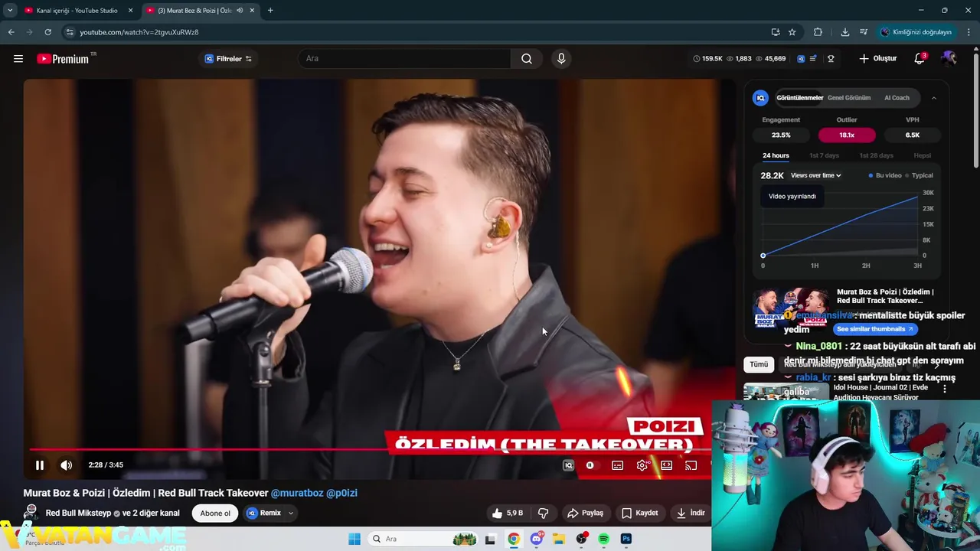Open the @muratboz channel link
Viewport: 980px width, 551px height.
[x=297, y=493]
